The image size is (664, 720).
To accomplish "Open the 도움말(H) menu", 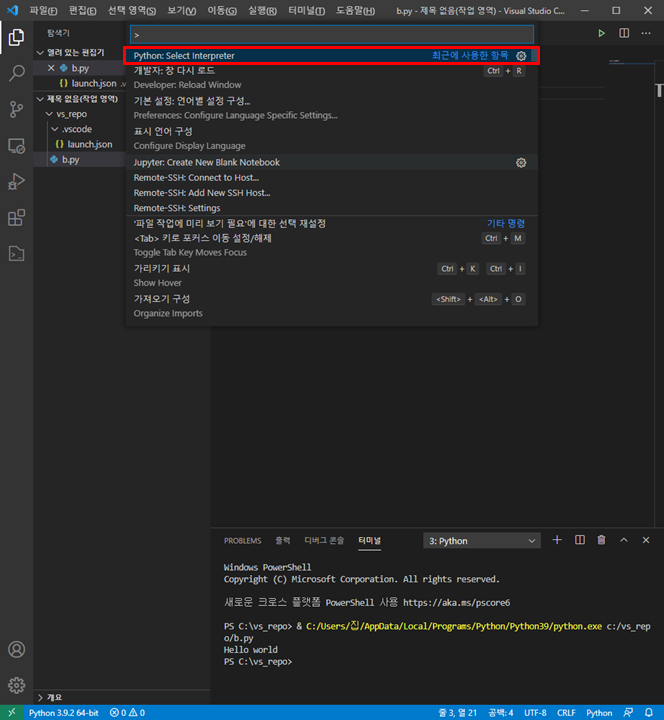I will coord(355,11).
